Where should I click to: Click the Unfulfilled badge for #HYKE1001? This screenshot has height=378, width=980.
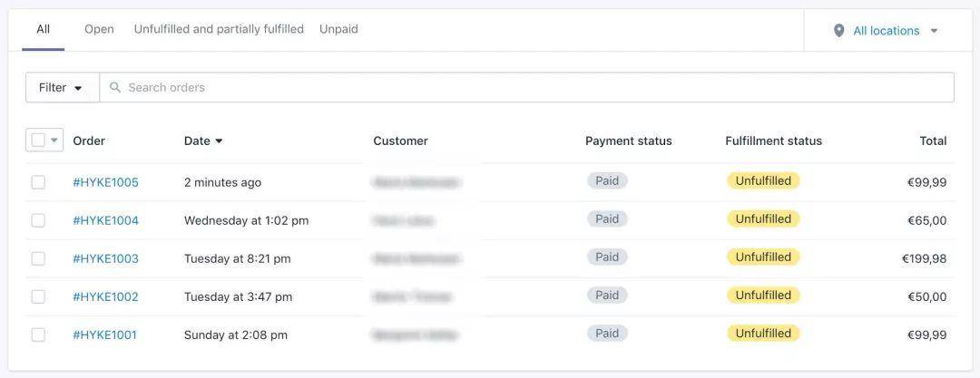[763, 334]
